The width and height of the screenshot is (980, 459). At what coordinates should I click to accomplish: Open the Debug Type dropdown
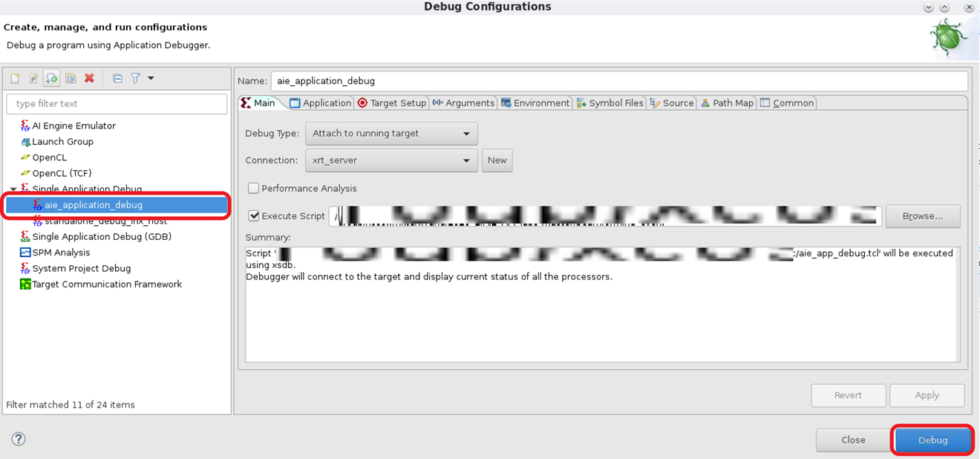(391, 134)
